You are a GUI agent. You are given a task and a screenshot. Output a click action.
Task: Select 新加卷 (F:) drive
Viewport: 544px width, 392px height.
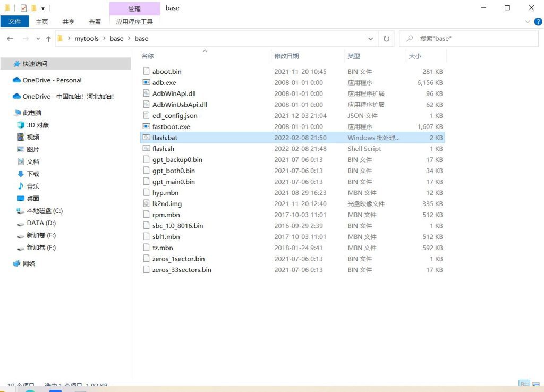click(x=41, y=248)
